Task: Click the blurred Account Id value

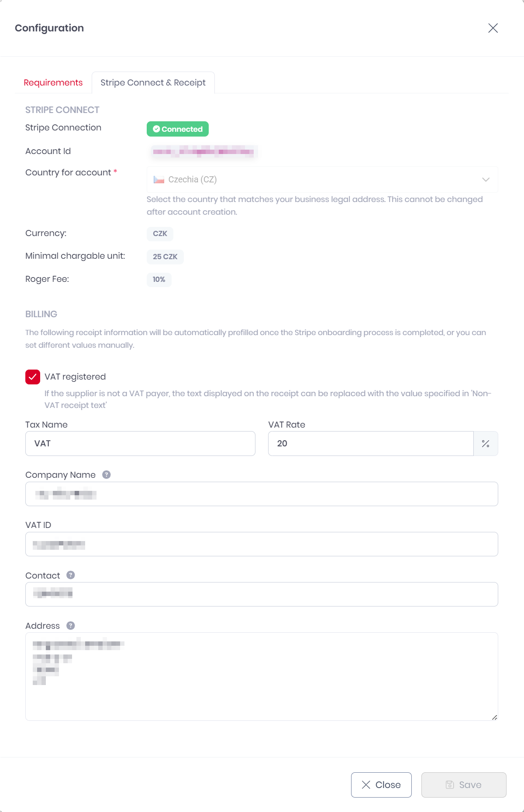Action: pyautogui.click(x=203, y=152)
